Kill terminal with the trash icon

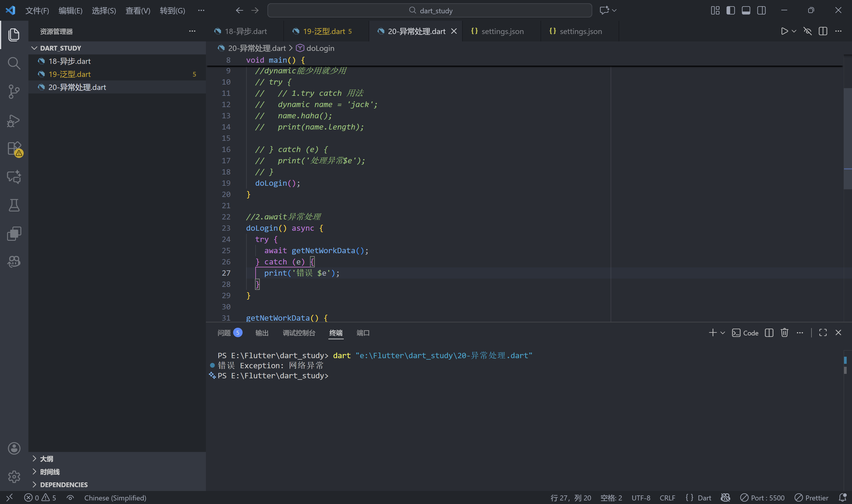click(784, 333)
